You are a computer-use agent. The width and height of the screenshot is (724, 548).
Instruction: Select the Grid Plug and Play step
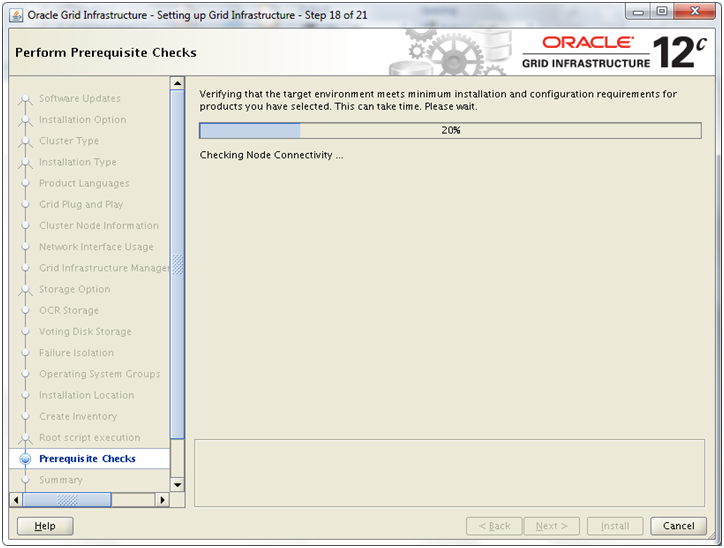coord(81,205)
